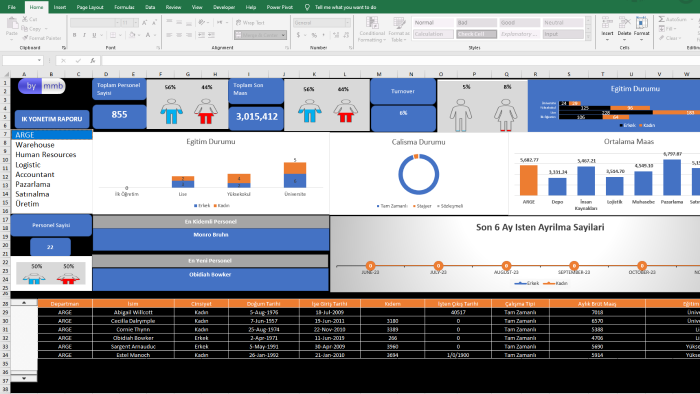Align cell text to the left
The height and width of the screenshot is (394, 700).
[169, 35]
